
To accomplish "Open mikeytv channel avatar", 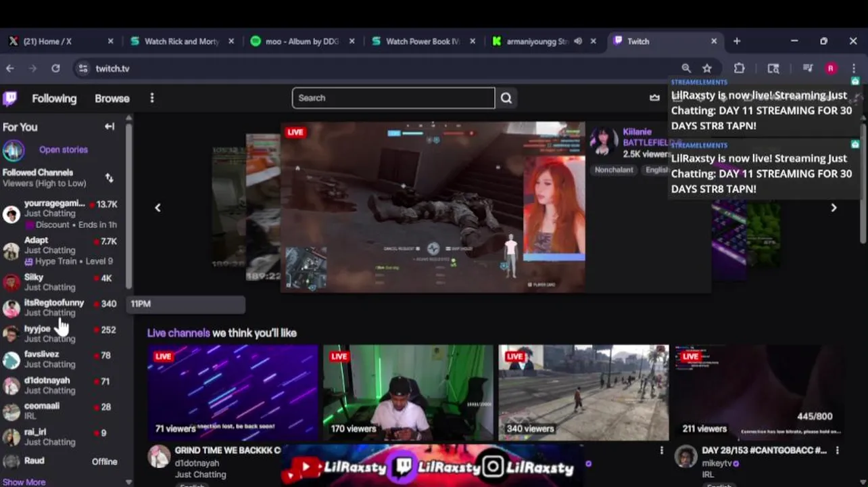I will tap(685, 457).
